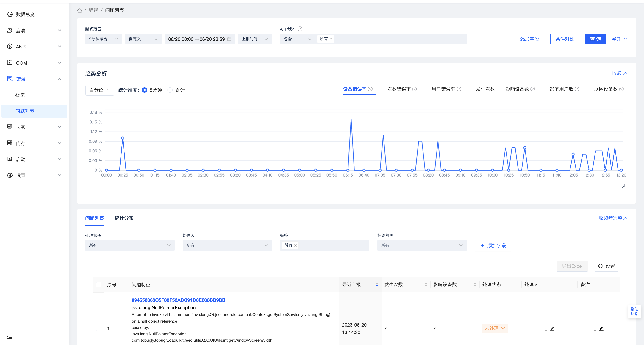Expand more filters with 展开
The width and height of the screenshot is (644, 345).
tap(619, 39)
